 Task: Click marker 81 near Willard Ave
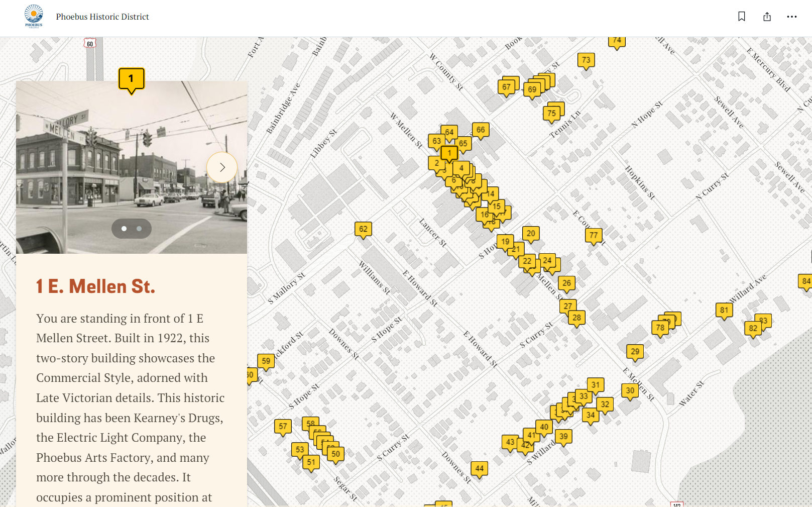coord(724,310)
